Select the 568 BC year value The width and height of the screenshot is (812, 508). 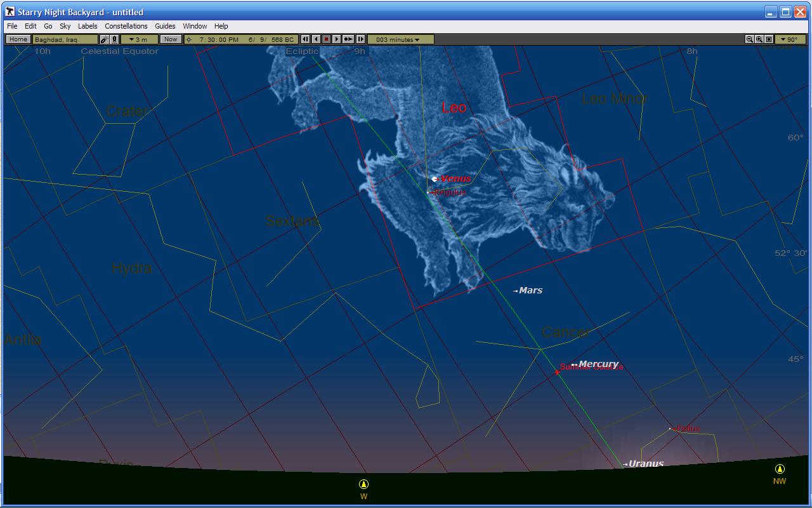coord(282,39)
